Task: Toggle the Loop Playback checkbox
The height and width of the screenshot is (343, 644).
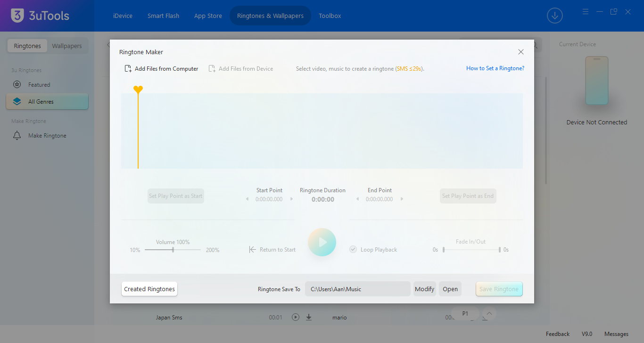Action: pos(353,250)
